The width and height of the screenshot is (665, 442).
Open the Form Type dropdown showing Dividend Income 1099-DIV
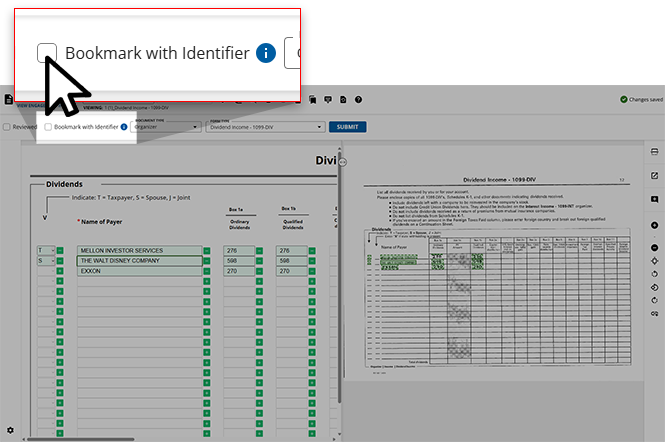pos(265,127)
